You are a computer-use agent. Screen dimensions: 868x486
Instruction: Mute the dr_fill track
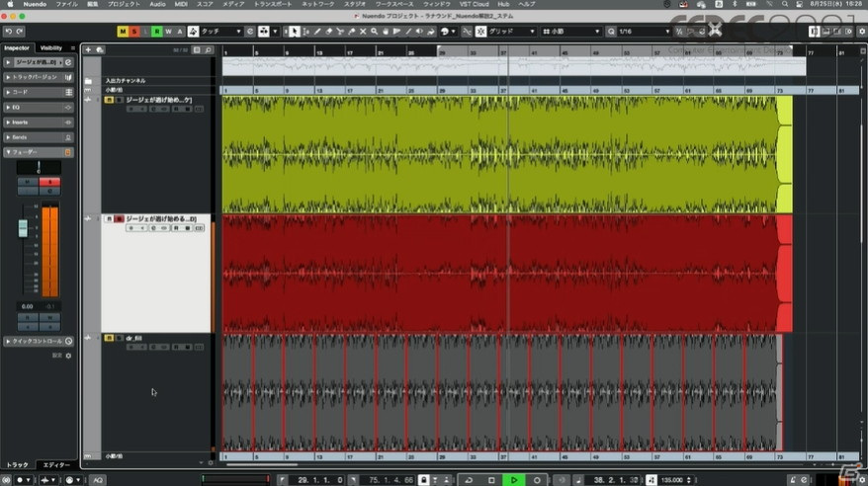[x=109, y=338]
